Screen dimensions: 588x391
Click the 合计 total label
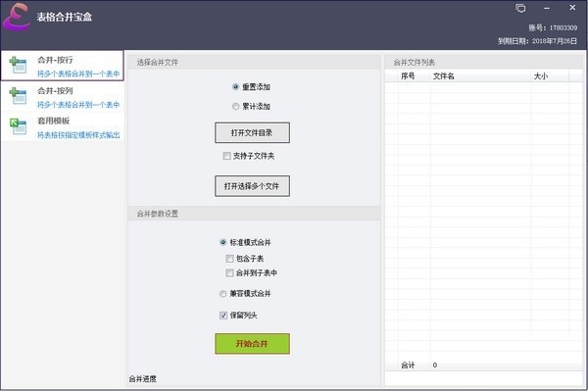pos(408,366)
